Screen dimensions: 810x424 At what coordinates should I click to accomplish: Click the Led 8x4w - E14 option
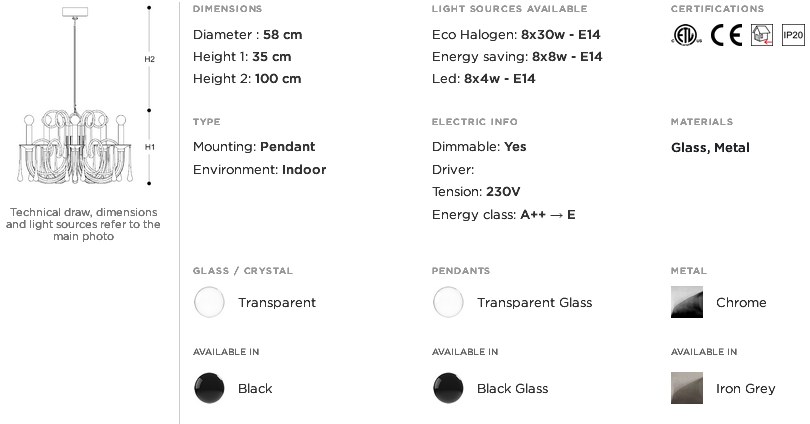point(484,78)
